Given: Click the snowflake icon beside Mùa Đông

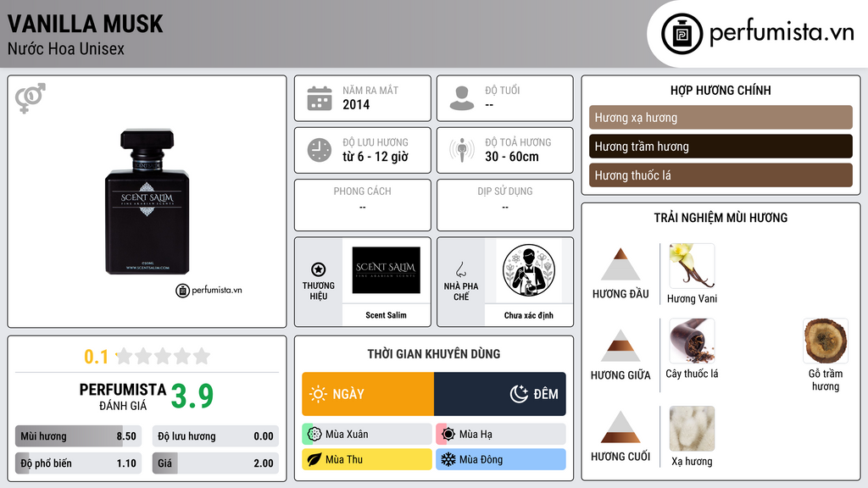Looking at the screenshot, I should tap(448, 459).
